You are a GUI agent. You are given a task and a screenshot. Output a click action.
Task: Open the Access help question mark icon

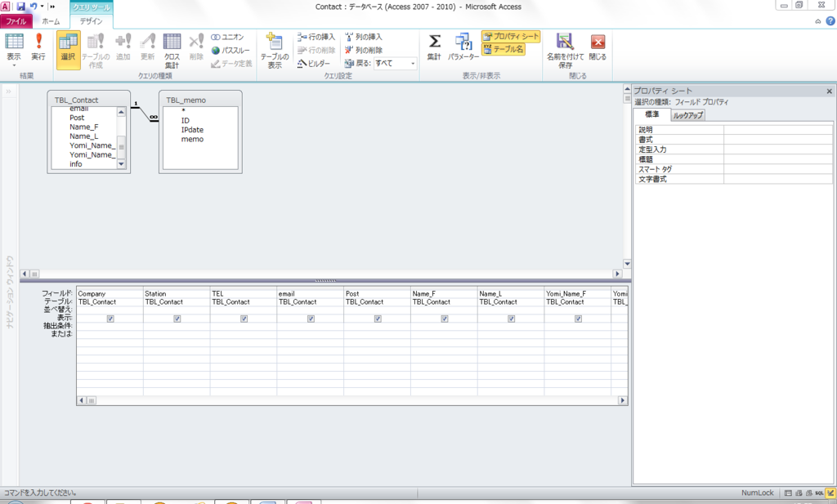tap(830, 21)
